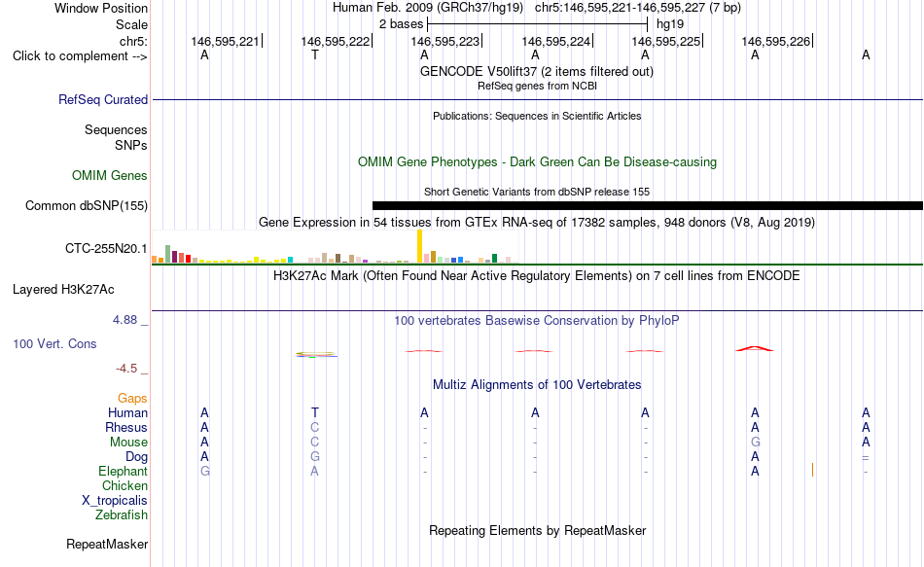Click 'Click to complement -->' label

pos(80,56)
